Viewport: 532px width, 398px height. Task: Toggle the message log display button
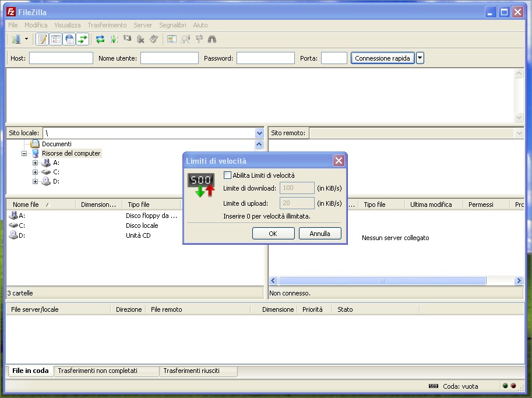click(x=42, y=40)
